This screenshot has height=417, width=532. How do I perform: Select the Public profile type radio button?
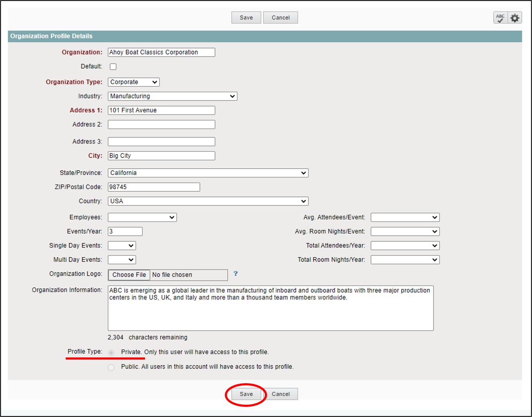111,367
